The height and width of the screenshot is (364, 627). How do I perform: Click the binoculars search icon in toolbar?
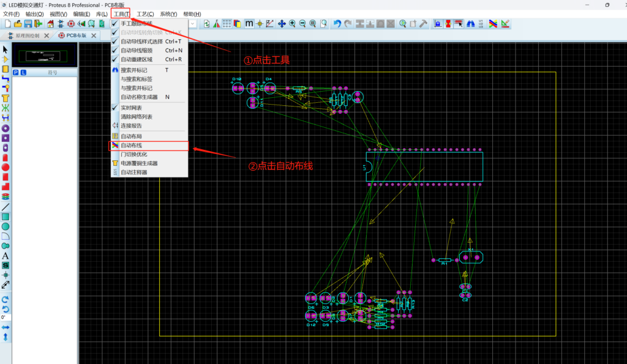pyautogui.click(x=471, y=24)
